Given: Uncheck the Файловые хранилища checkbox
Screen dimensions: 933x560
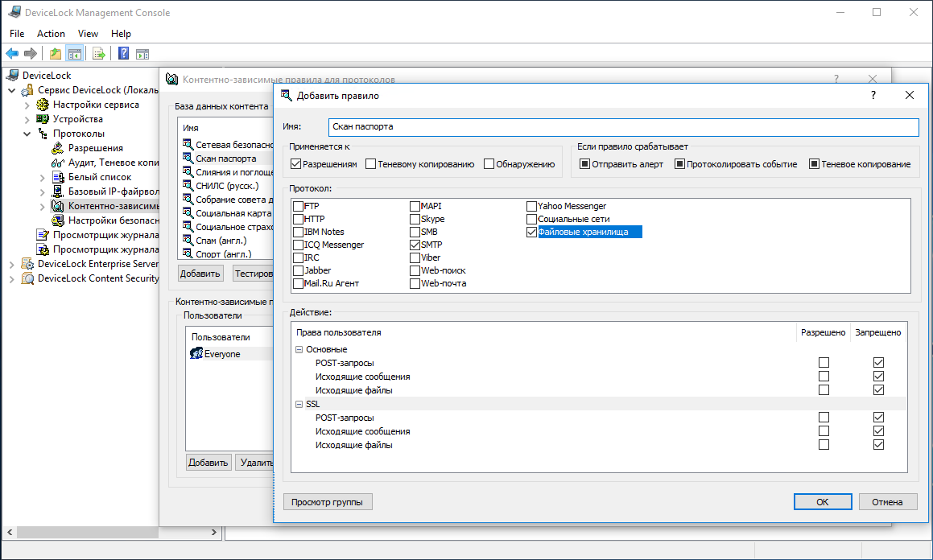Looking at the screenshot, I should point(531,232).
